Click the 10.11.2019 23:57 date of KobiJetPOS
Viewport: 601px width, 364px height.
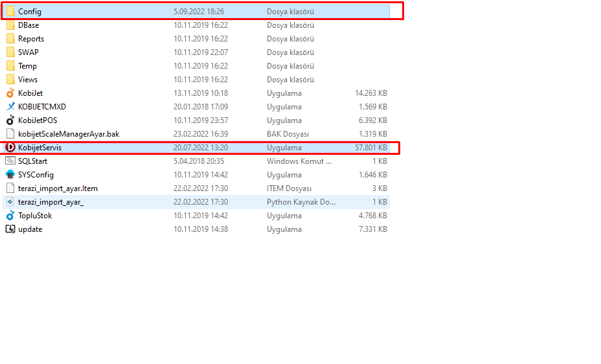pyautogui.click(x=201, y=120)
